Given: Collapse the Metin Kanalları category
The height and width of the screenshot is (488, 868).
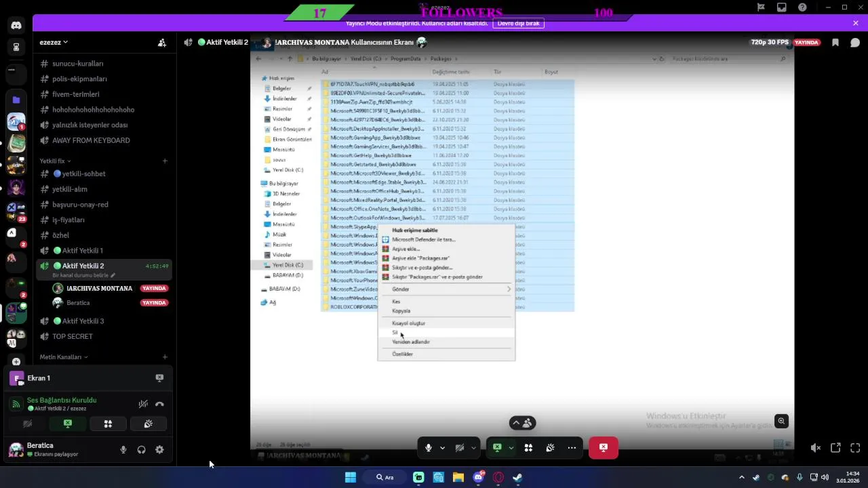Looking at the screenshot, I should click(x=64, y=357).
